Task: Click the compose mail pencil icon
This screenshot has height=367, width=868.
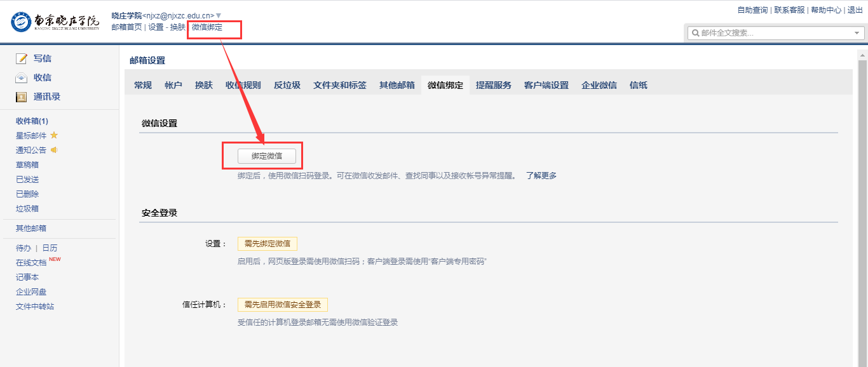Action: [x=22, y=58]
